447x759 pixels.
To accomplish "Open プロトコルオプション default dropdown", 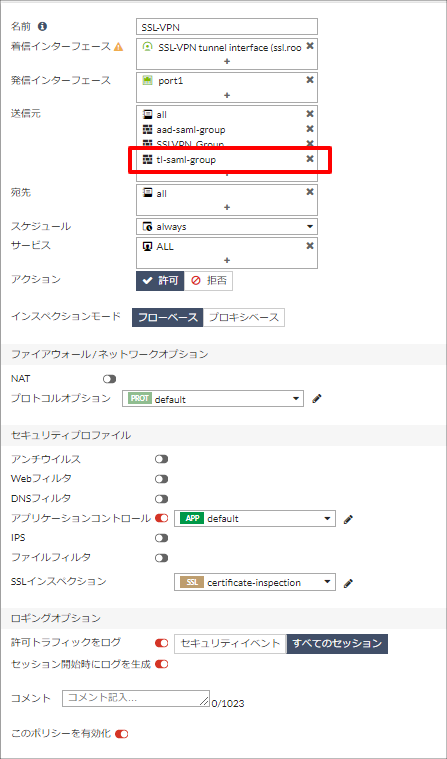I will [213, 399].
